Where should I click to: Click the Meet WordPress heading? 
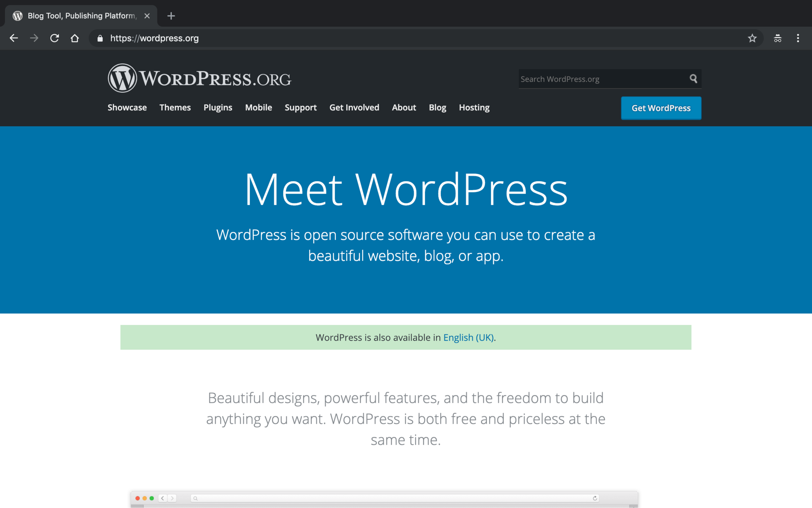pyautogui.click(x=406, y=189)
